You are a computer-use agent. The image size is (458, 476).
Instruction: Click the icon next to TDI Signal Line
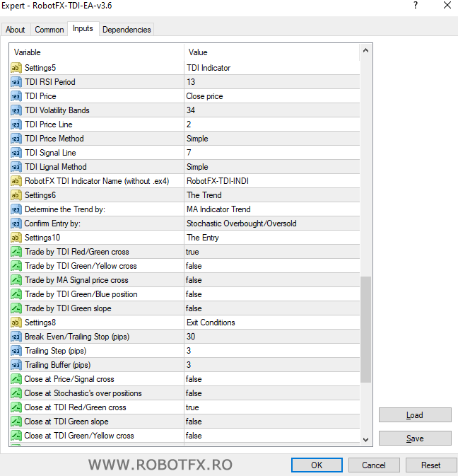(16, 153)
